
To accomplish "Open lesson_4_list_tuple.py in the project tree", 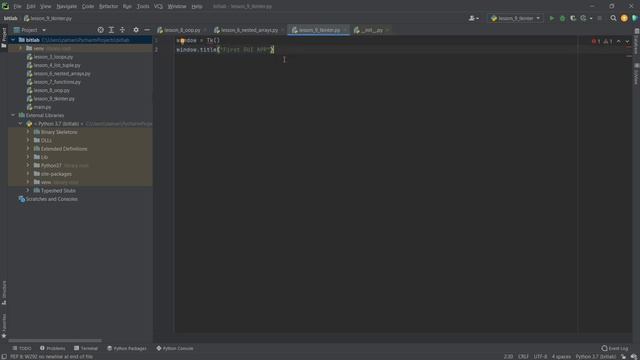I will [x=57, y=65].
